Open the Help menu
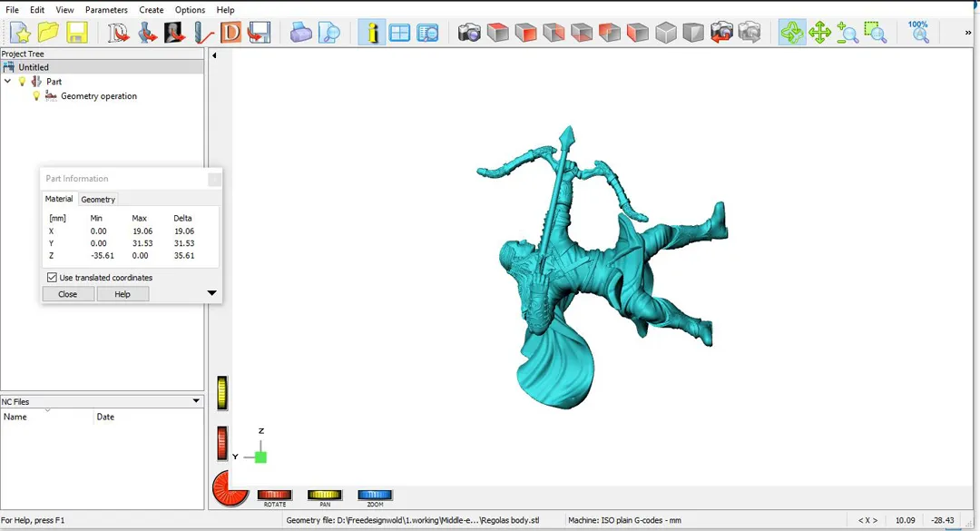Viewport: 980px width, 531px height. pyautogui.click(x=225, y=10)
